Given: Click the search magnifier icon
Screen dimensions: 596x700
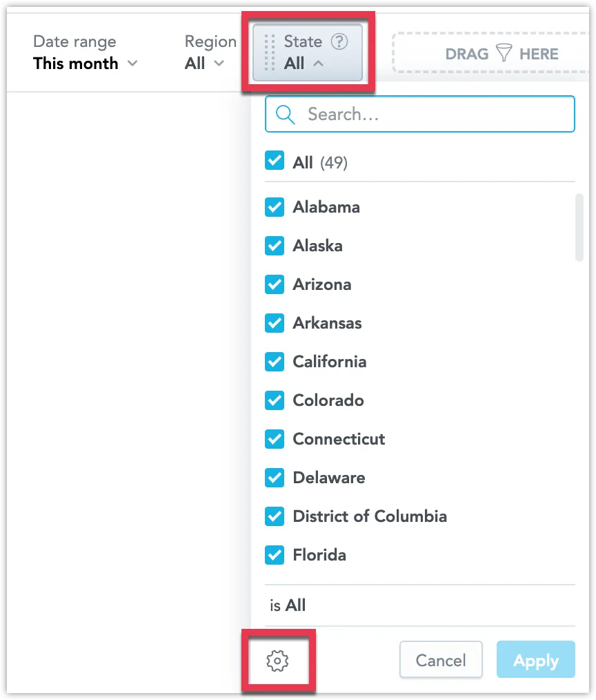Looking at the screenshot, I should 285,113.
